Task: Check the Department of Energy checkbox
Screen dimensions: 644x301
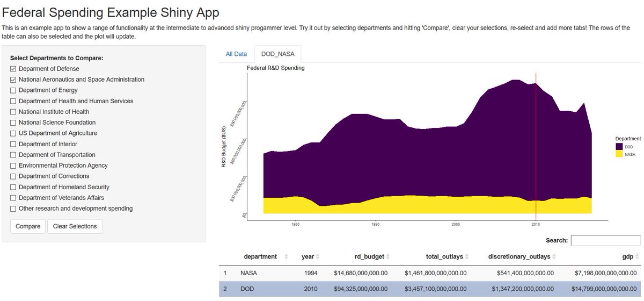Action: 13,90
